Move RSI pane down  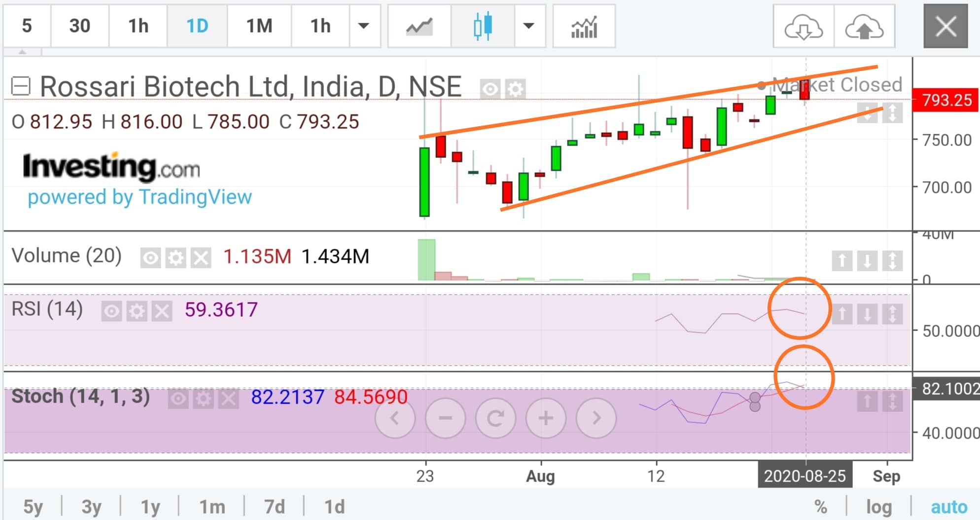(867, 314)
